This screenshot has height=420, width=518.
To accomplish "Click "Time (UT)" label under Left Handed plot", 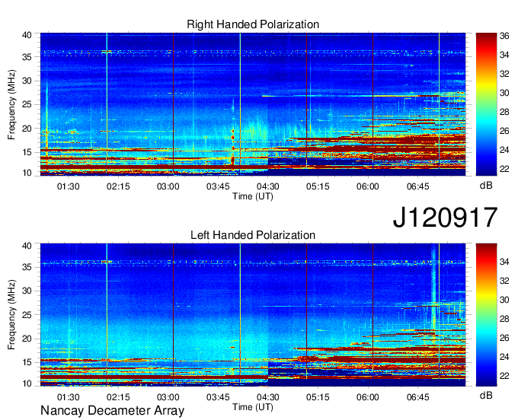I will pyautogui.click(x=253, y=407).
